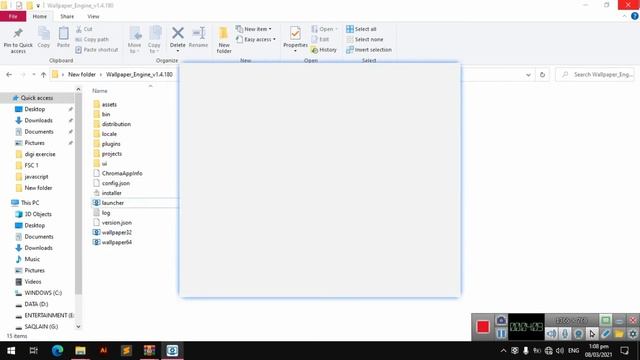Go up one folder level
The image size is (640, 360).
click(43, 75)
